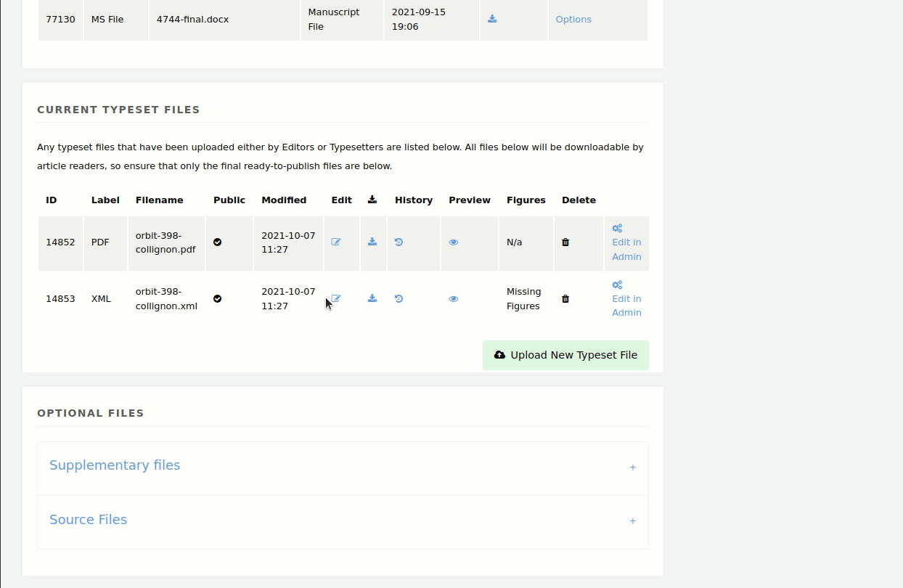Screen dimensions: 903x588
Task: Open Options for 4744-final.docx manuscript
Action: [x=573, y=20]
